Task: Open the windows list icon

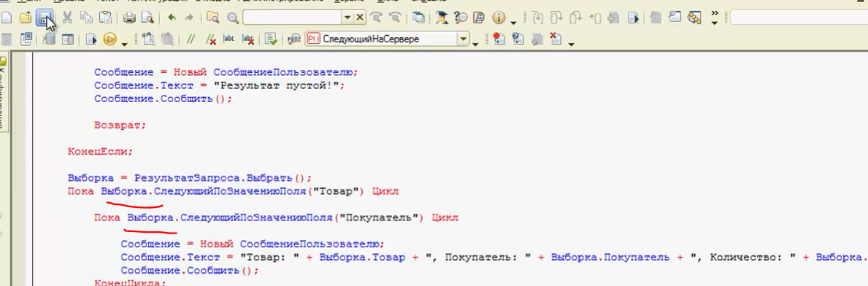Action: (419, 18)
